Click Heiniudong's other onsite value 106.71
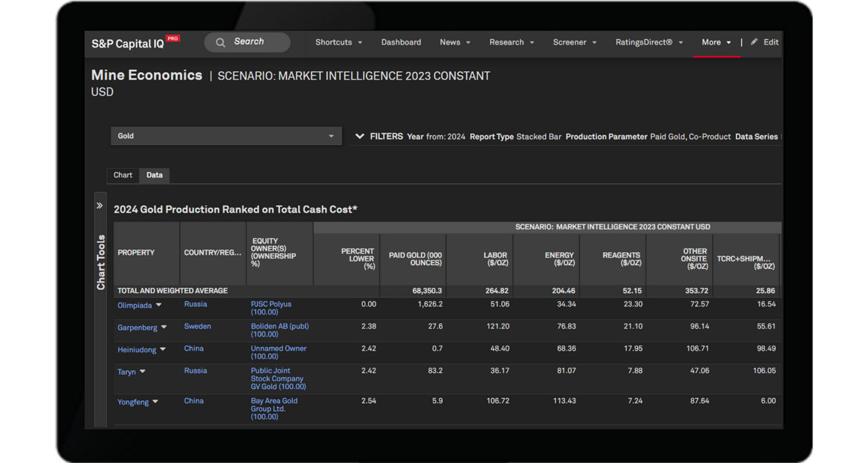 click(696, 348)
